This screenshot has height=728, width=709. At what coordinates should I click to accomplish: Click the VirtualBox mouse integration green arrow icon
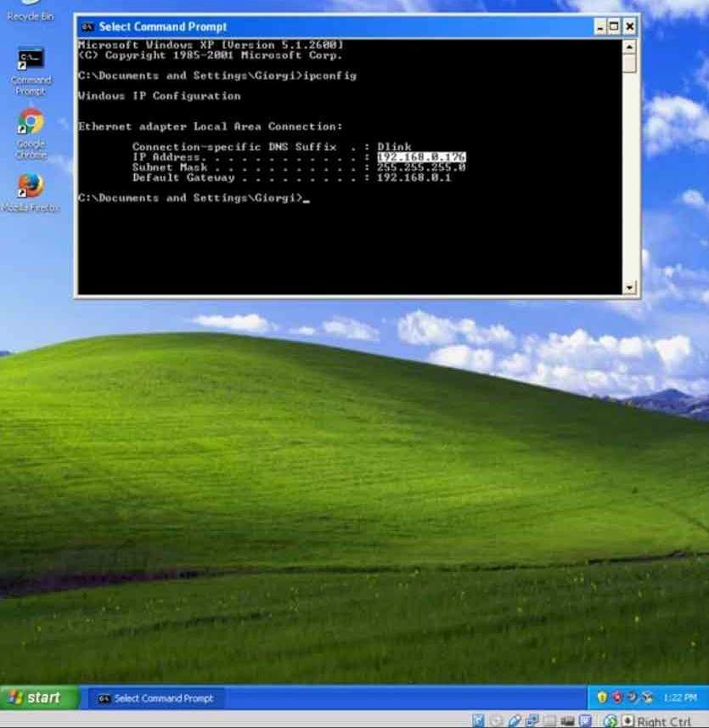611,721
